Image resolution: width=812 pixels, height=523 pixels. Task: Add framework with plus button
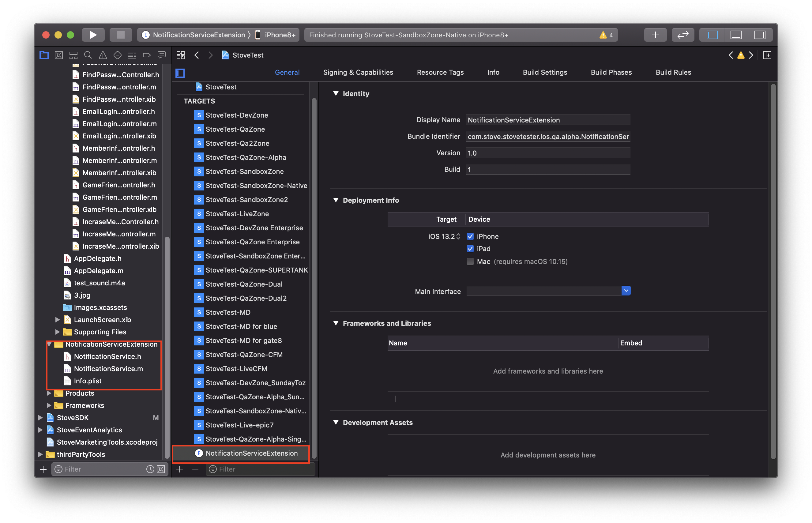pos(396,399)
